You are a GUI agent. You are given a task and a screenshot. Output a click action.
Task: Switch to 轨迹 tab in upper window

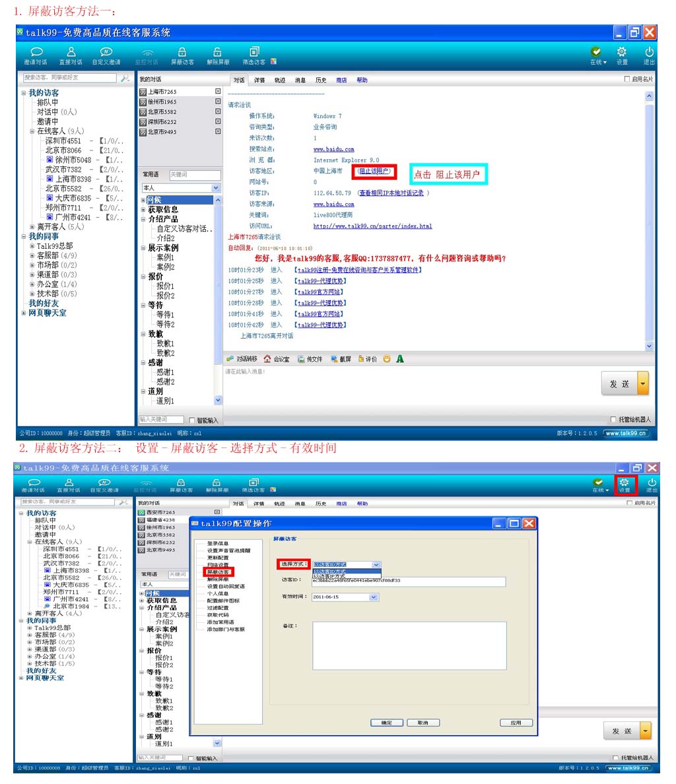(x=280, y=80)
